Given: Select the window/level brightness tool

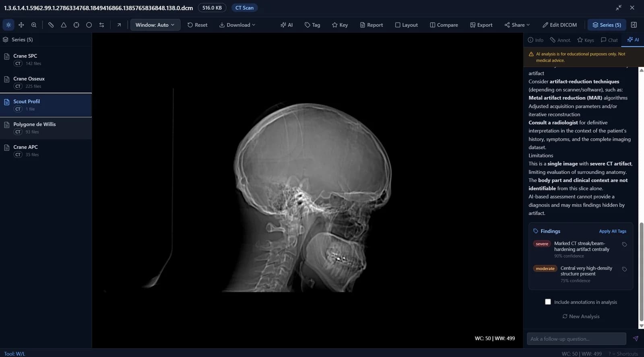Looking at the screenshot, I should tap(8, 25).
